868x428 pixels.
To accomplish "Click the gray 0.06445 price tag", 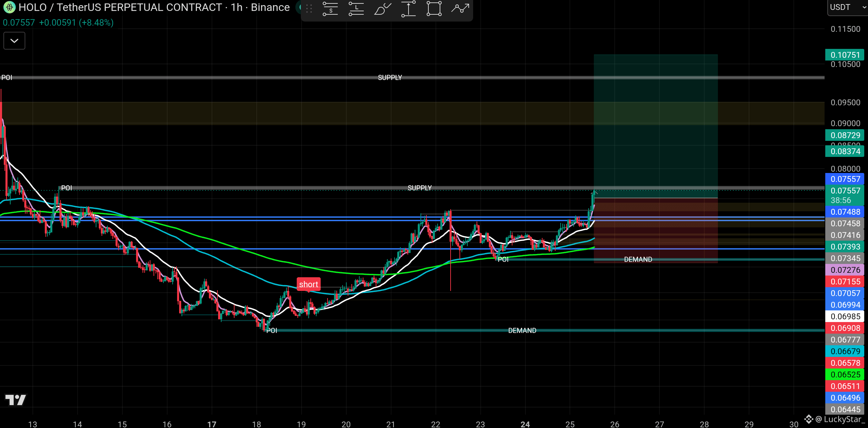I will tap(845, 410).
